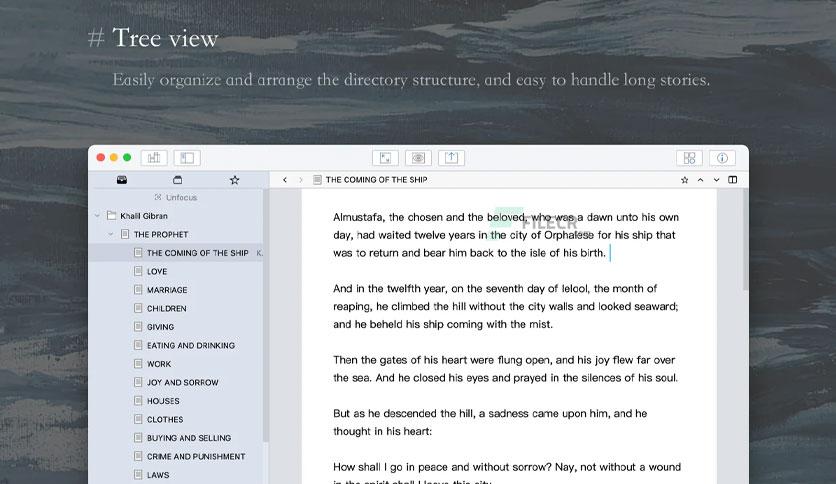Image resolution: width=836 pixels, height=484 pixels.
Task: Open the EATING AND DRINKING chapter
Action: [176, 345]
